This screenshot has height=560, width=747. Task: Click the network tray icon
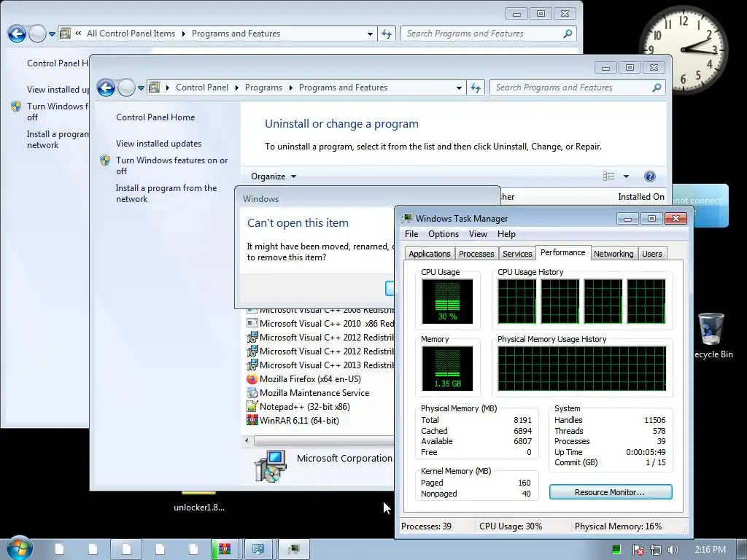coord(656,550)
